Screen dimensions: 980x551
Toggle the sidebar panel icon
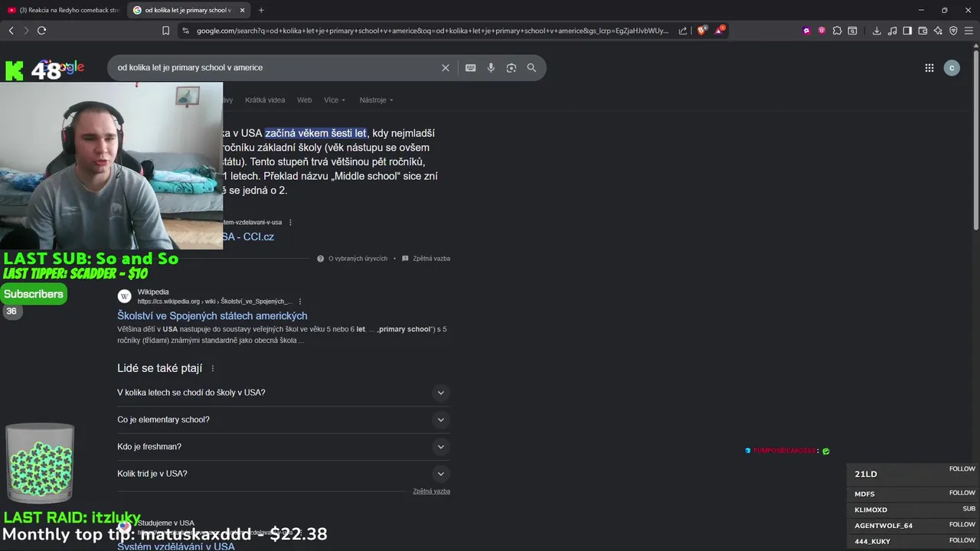click(x=907, y=31)
